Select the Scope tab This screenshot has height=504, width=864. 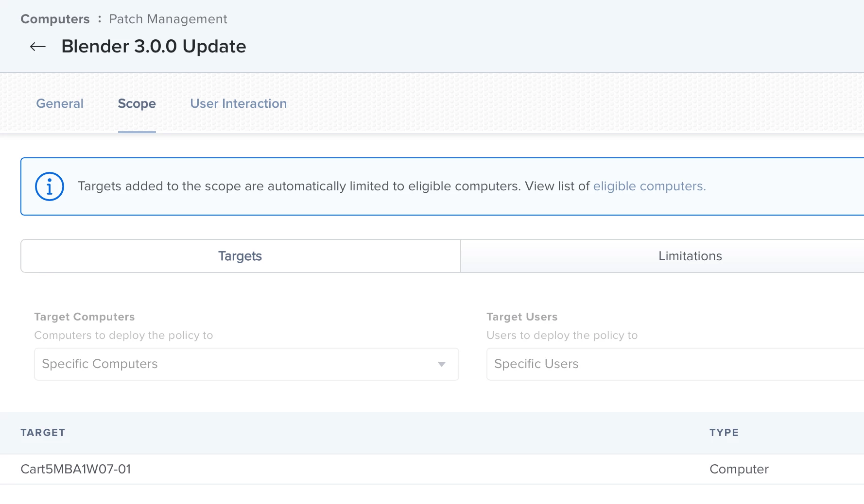point(137,103)
